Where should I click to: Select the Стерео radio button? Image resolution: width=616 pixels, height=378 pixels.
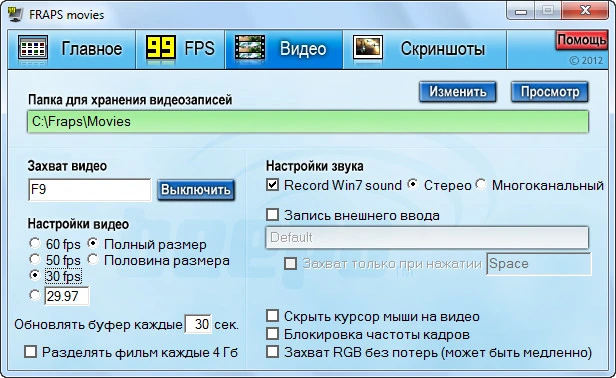[412, 184]
